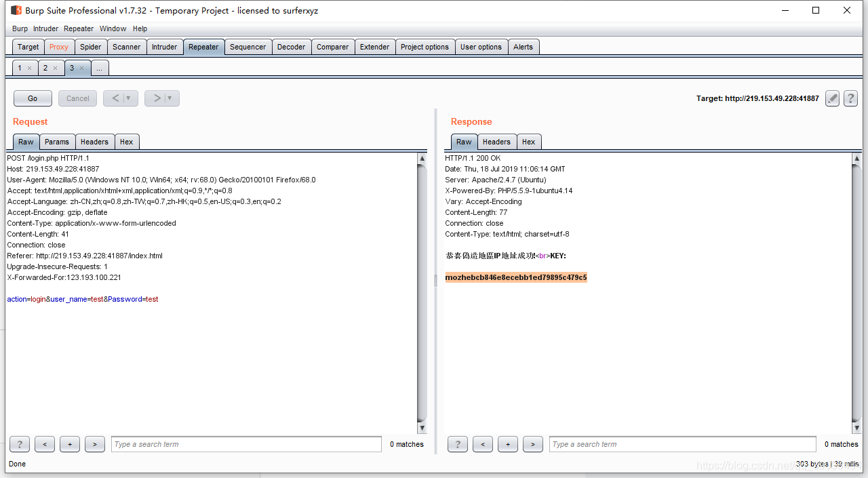The image size is (868, 478).
Task: Go to next match in request search
Action: [x=95, y=444]
